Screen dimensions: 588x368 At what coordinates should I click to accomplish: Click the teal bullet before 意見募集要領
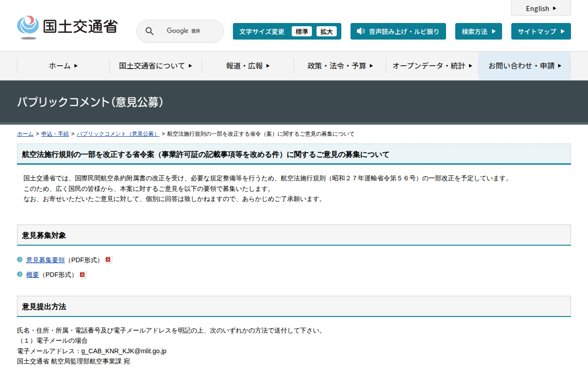pyautogui.click(x=20, y=259)
